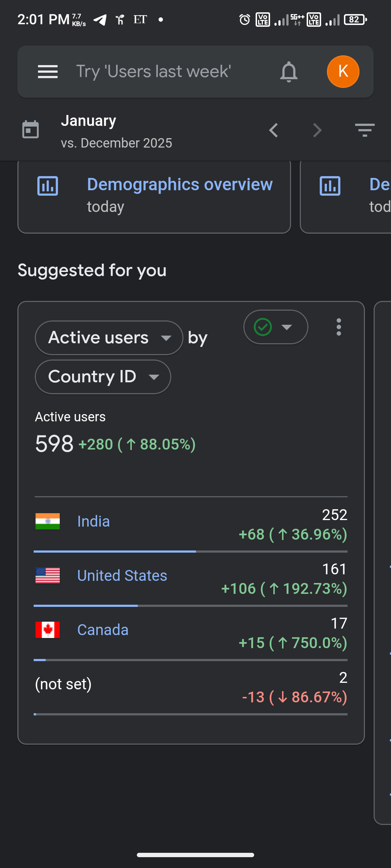Image resolution: width=391 pixels, height=868 pixels.
Task: Open the India country link
Action: click(x=93, y=522)
